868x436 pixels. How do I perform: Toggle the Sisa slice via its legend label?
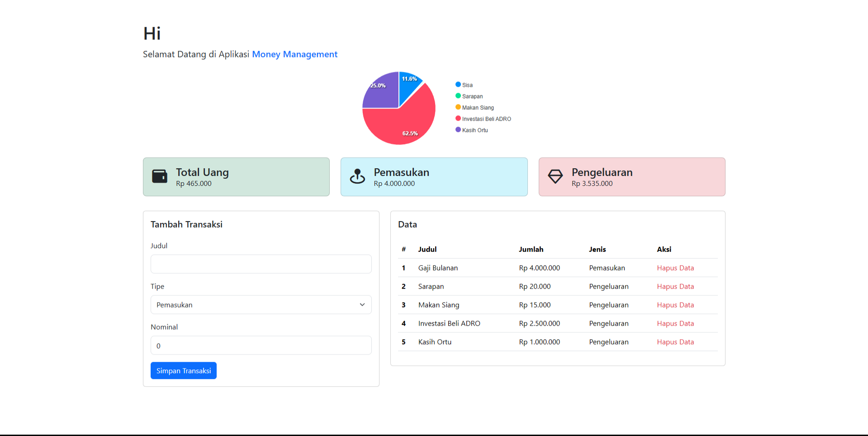point(466,85)
